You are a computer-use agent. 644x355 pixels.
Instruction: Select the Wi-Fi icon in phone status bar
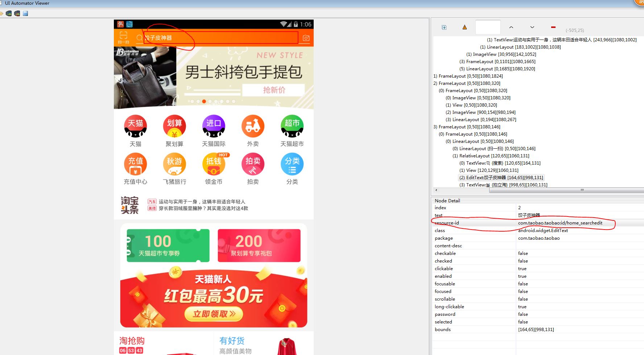tap(284, 24)
